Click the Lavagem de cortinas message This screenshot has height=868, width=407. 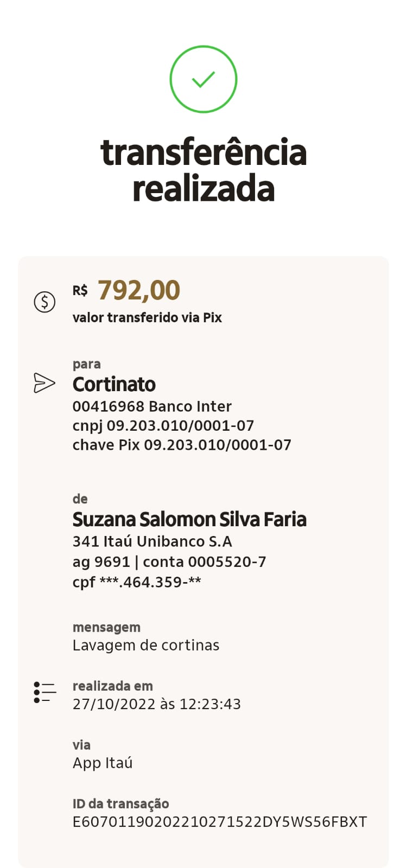(146, 646)
